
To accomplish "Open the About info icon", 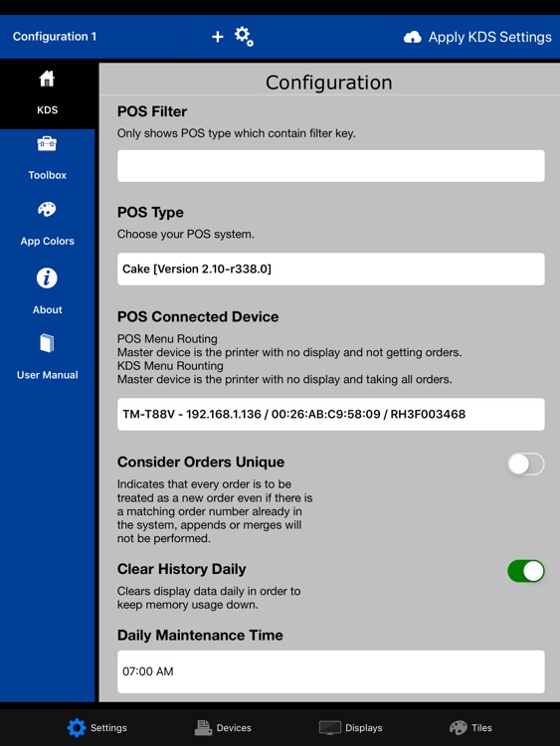I will [x=47, y=278].
